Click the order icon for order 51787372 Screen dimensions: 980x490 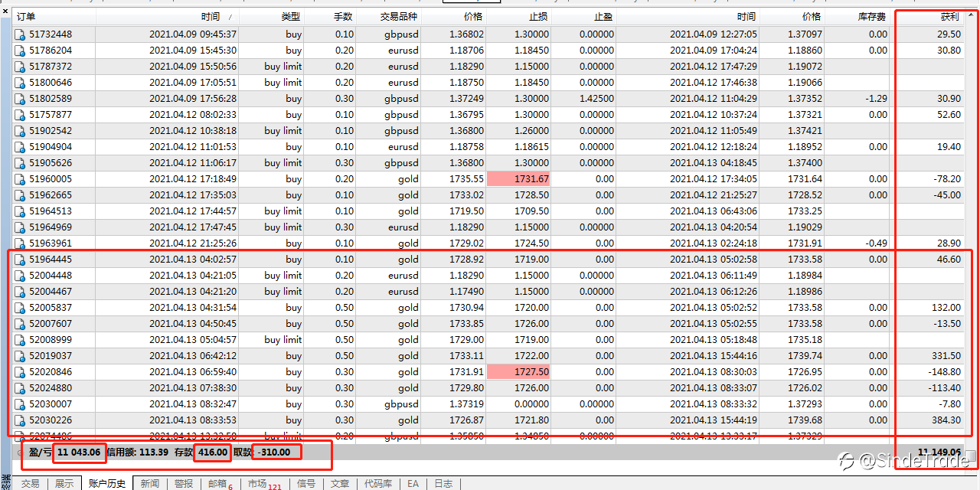click(20, 67)
